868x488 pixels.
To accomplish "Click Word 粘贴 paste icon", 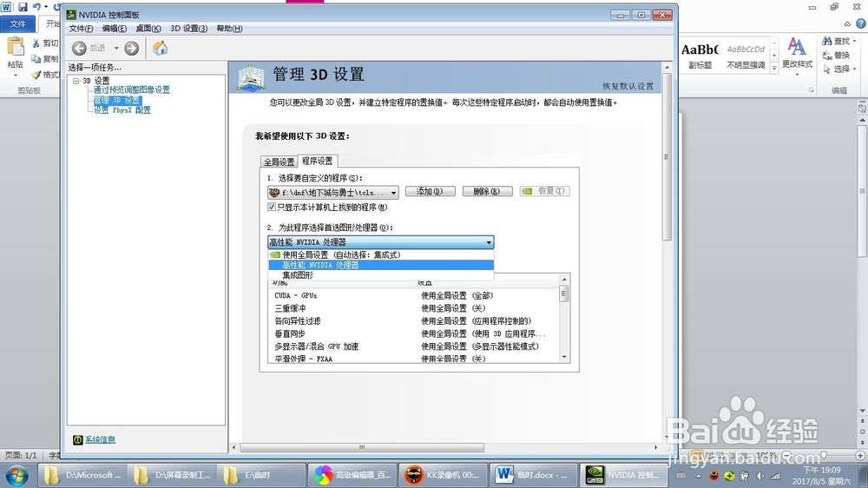I will point(16,47).
